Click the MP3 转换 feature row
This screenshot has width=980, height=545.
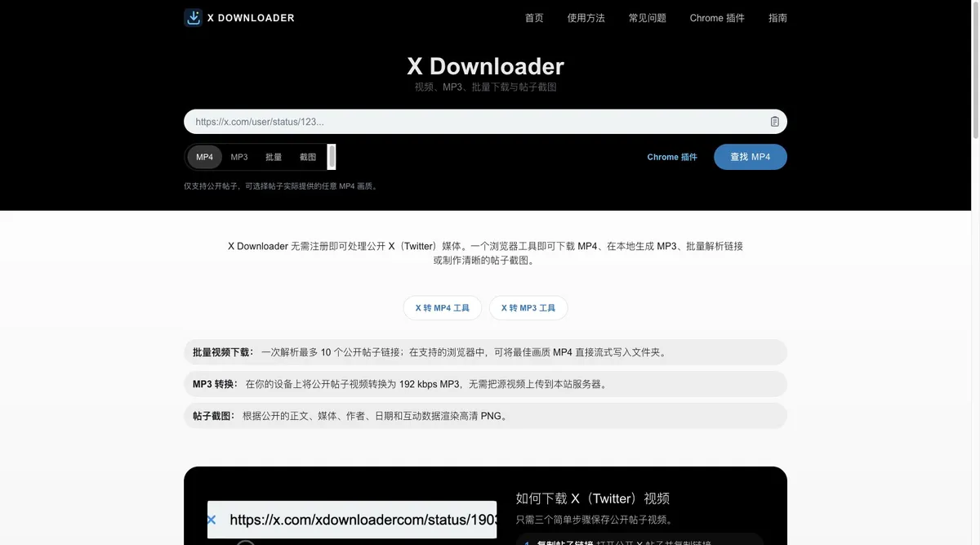(485, 384)
